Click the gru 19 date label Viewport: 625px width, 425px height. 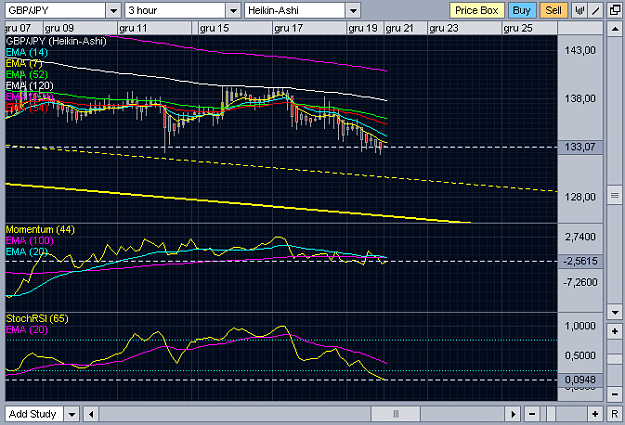(363, 28)
